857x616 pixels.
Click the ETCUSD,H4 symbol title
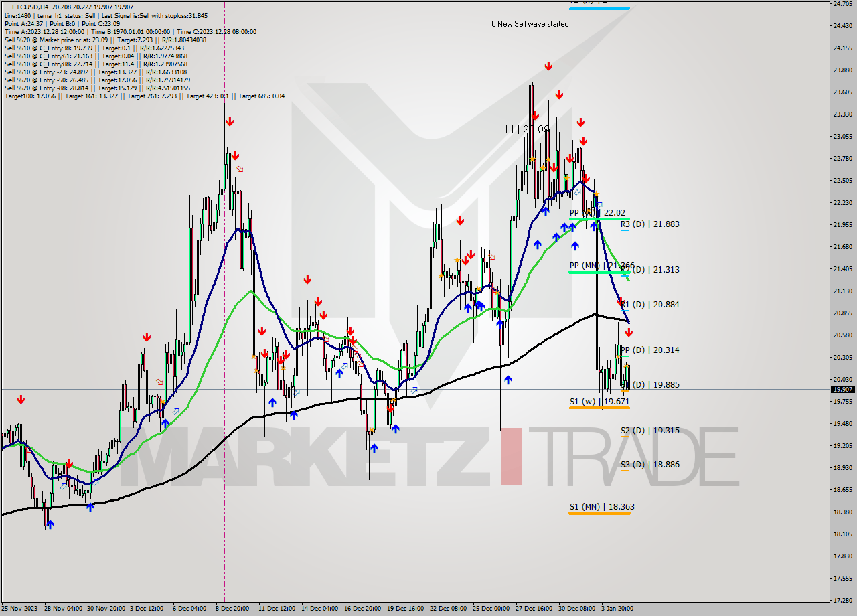point(30,6)
